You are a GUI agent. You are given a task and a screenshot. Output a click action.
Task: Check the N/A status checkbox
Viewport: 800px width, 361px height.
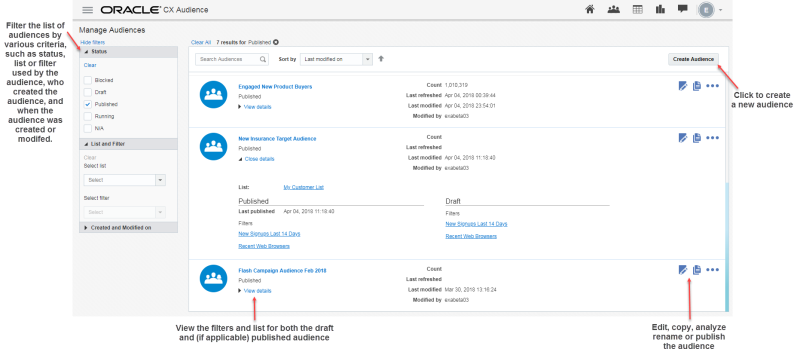[88, 128]
